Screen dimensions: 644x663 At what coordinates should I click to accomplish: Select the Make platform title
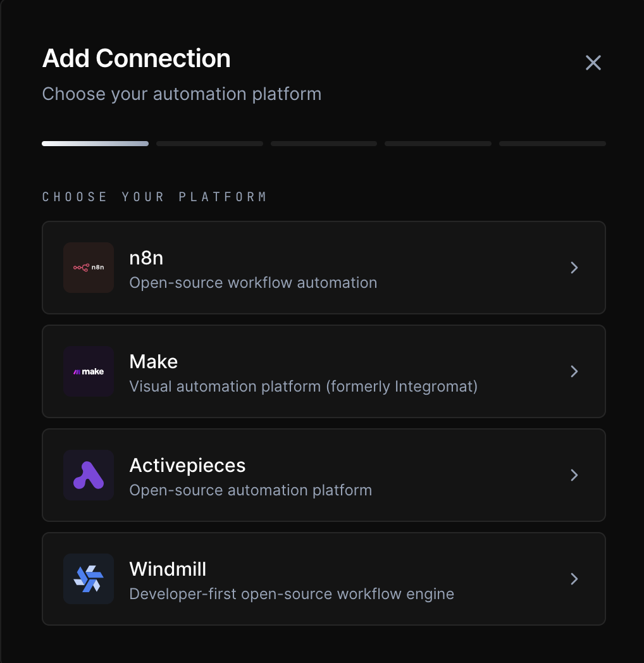pyautogui.click(x=154, y=362)
